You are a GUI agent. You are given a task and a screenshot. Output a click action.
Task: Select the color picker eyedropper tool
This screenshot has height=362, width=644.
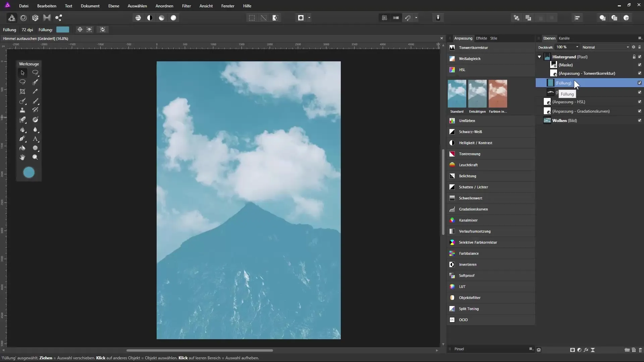click(35, 92)
